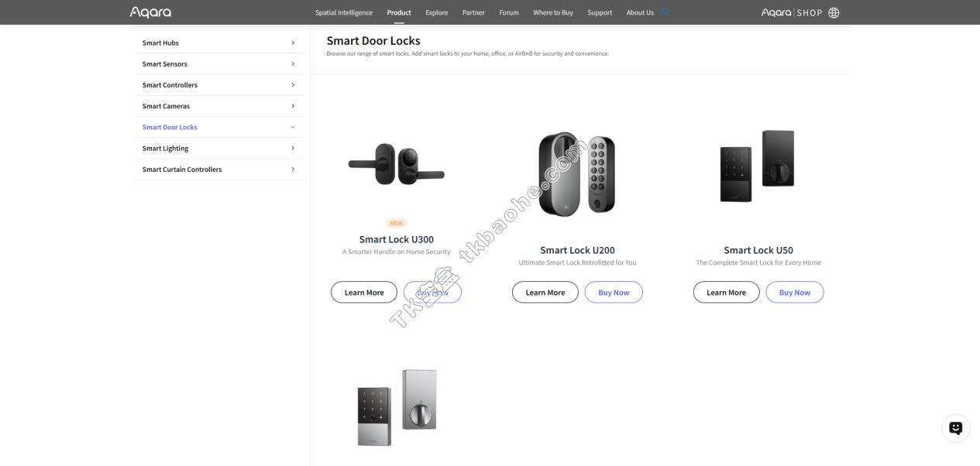Open Smart Curtain Controllers category
This screenshot has width=980, height=466.
182,169
